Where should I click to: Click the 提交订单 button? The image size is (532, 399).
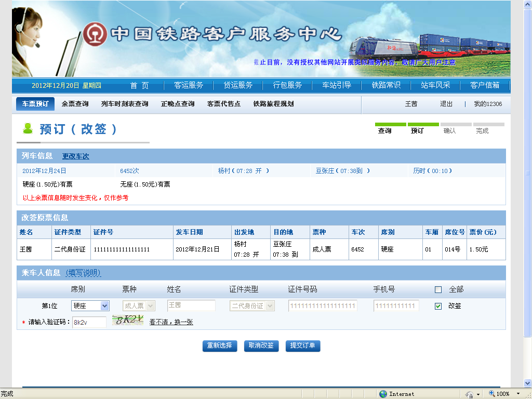pyautogui.click(x=303, y=345)
